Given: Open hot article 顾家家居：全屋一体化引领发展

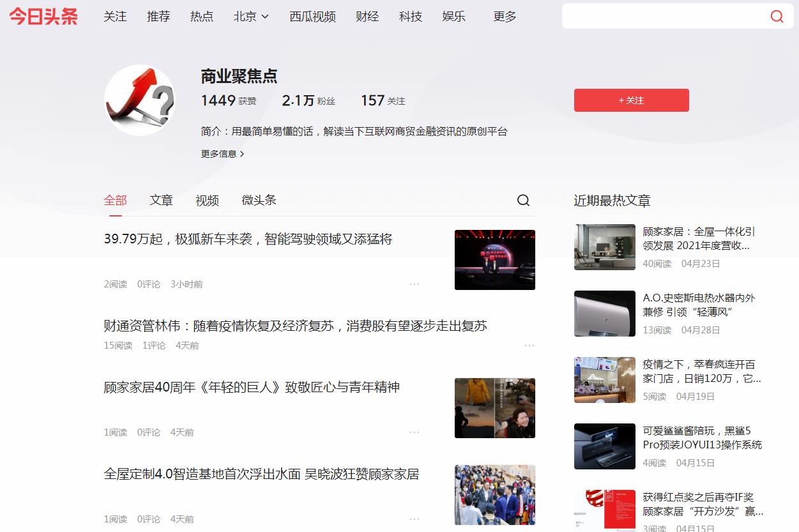Looking at the screenshot, I should pos(699,239).
